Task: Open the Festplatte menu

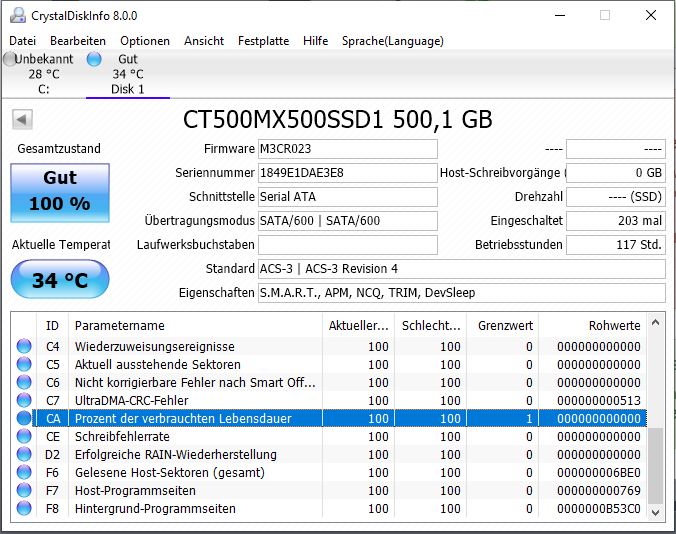Action: click(x=263, y=41)
